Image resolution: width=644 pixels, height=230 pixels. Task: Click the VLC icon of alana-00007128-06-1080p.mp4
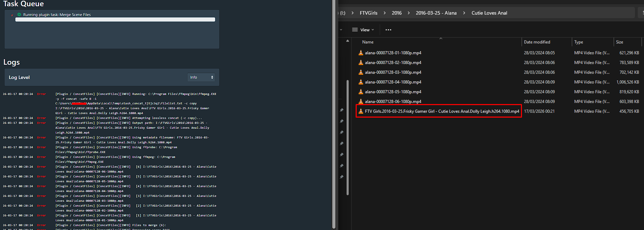(361, 102)
